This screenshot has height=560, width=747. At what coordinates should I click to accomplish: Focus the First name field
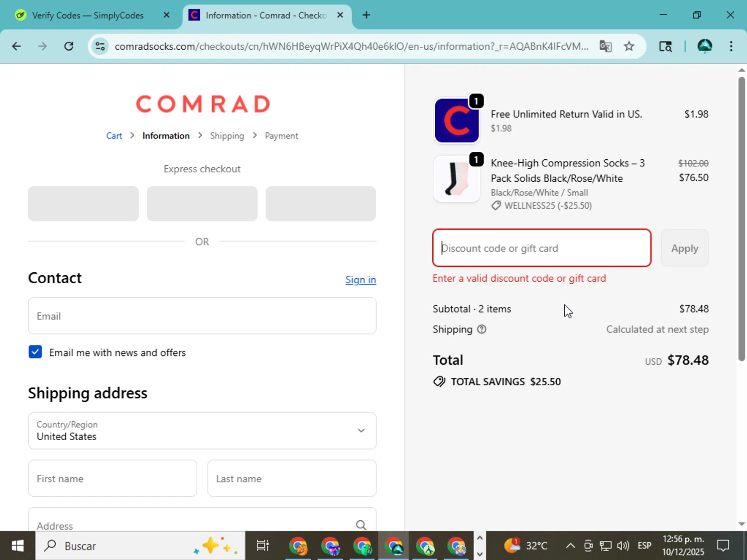(x=113, y=478)
